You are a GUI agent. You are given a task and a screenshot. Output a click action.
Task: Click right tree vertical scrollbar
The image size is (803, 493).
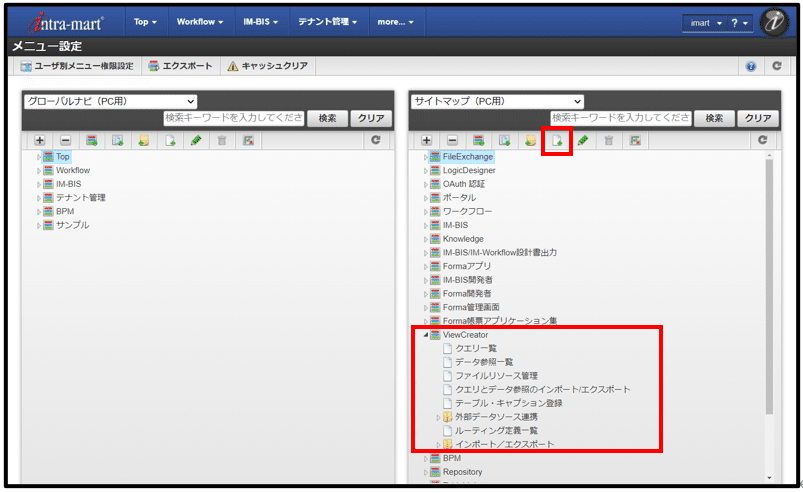[x=769, y=287]
